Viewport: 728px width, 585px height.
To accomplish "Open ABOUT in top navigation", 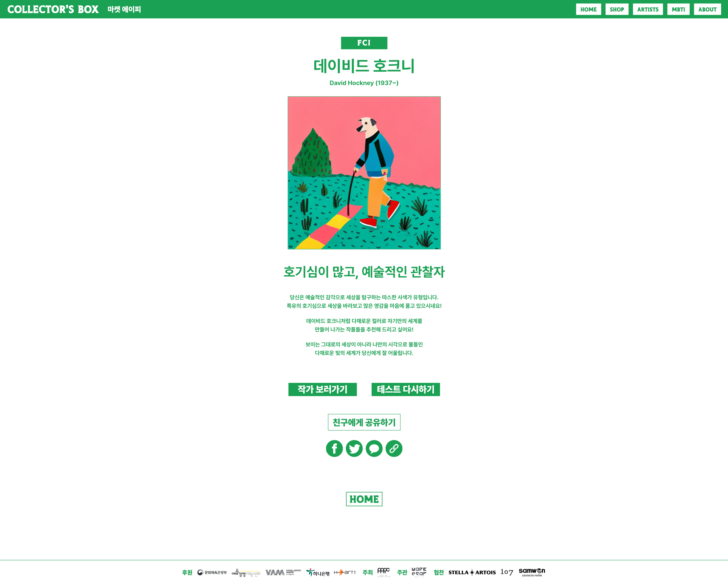I will pos(707,9).
